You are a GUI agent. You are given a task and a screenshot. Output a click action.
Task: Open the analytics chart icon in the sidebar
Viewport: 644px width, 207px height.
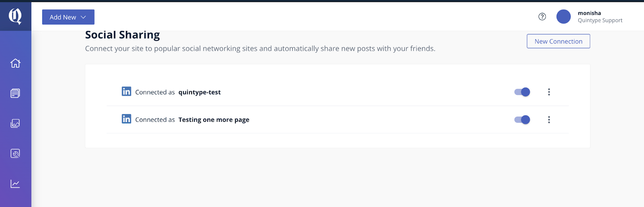point(15,184)
